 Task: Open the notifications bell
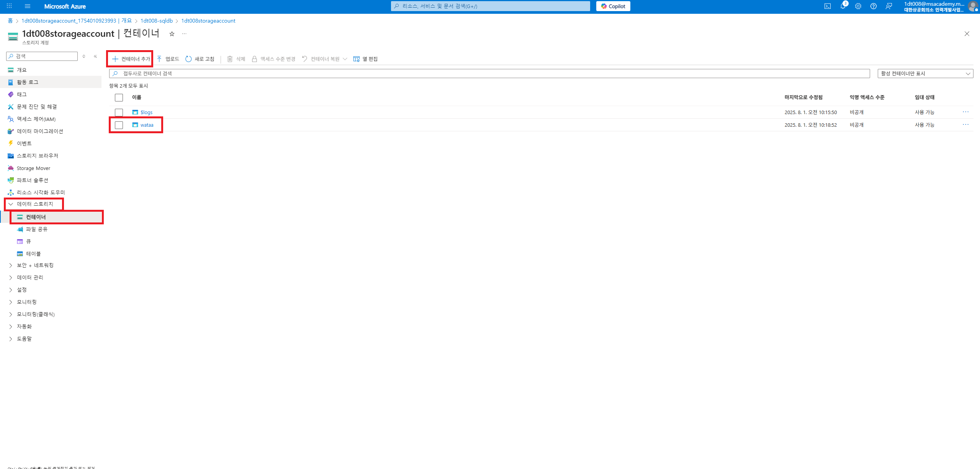click(x=843, y=6)
